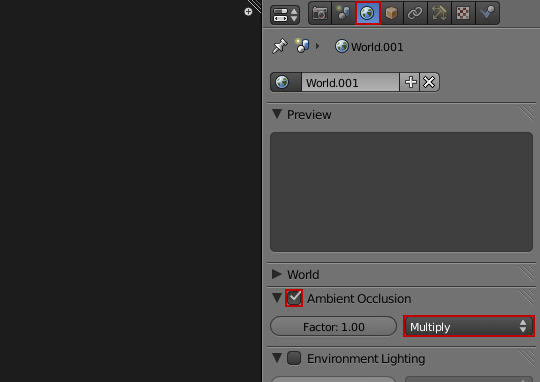Browse world data with globe dropdown
Viewport: 540px width, 382px height.
[x=286, y=82]
